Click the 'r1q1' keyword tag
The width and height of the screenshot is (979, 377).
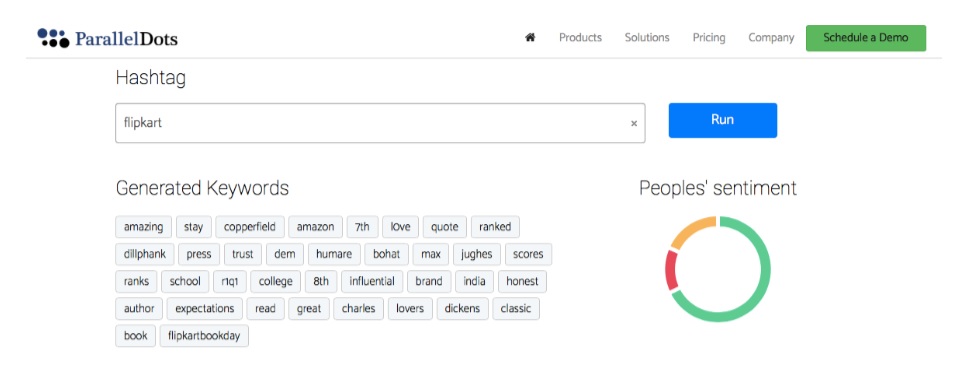pos(230,281)
